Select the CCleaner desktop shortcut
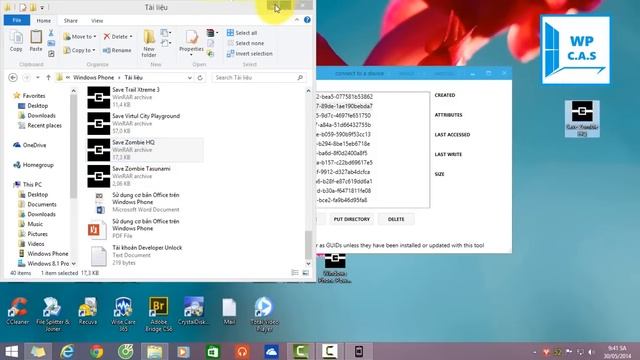 click(x=18, y=311)
